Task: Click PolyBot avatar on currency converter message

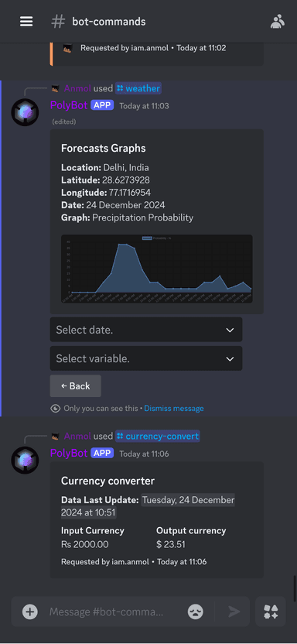Action: 25,460
